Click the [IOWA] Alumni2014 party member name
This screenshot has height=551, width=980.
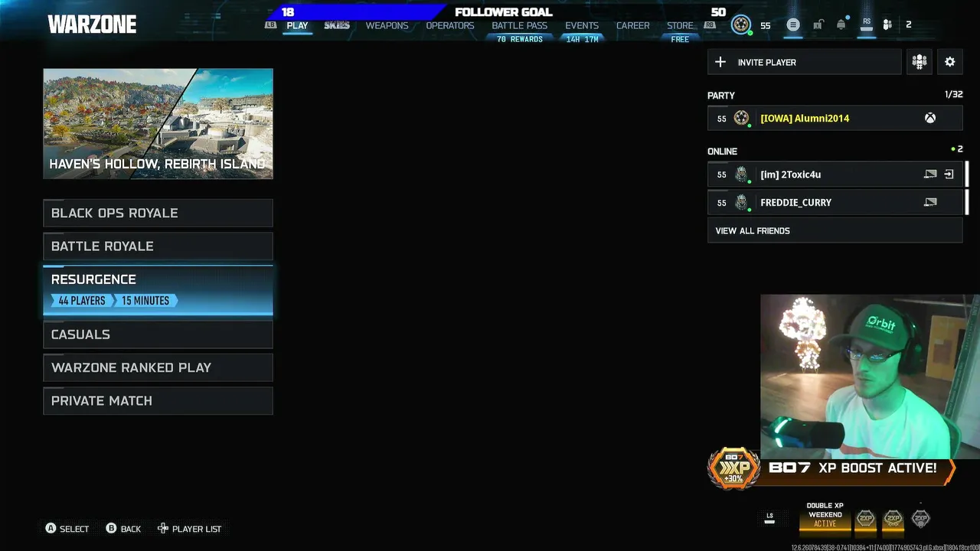(x=805, y=118)
